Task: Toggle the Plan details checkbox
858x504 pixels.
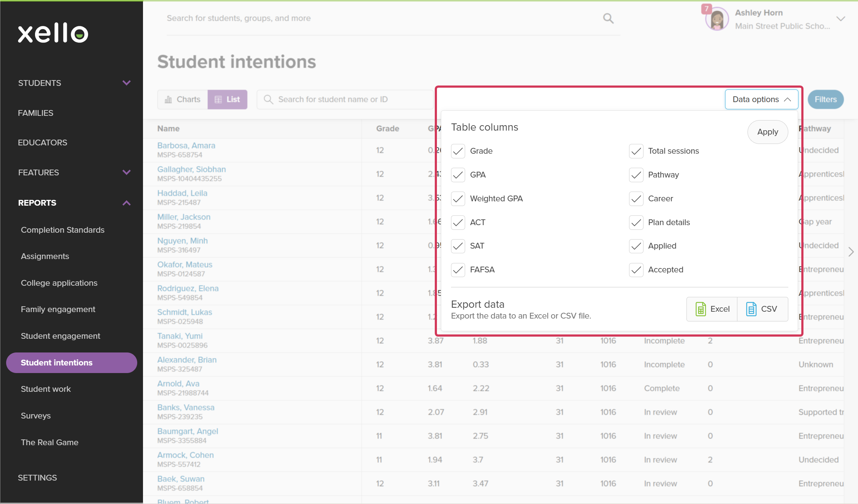Action: coord(636,223)
